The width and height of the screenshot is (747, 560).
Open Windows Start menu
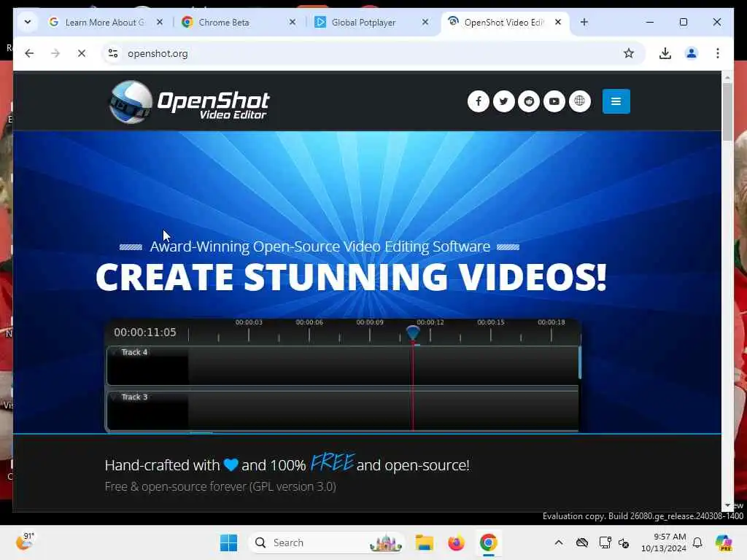(x=228, y=542)
